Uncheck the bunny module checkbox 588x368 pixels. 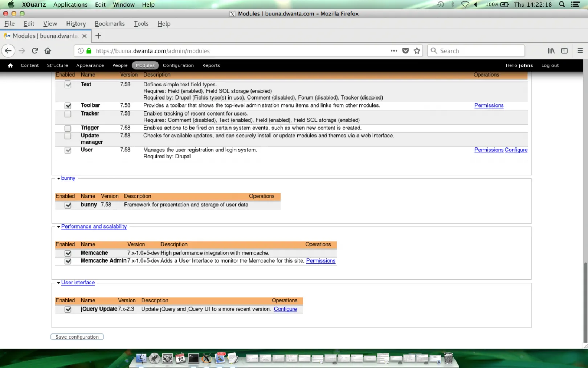[68, 205]
